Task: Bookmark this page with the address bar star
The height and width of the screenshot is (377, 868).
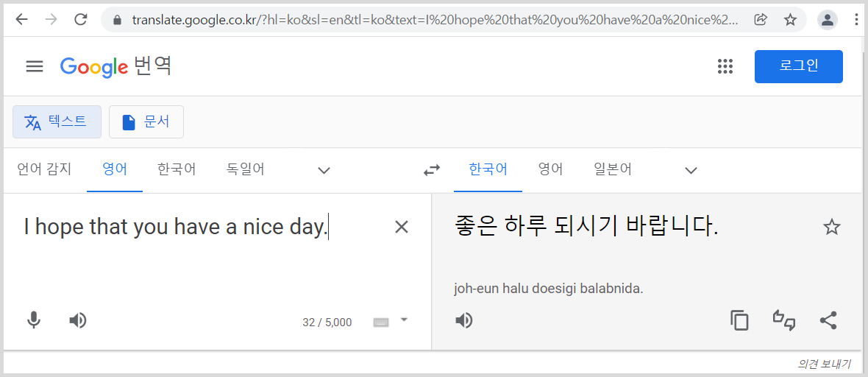Action: (x=790, y=20)
